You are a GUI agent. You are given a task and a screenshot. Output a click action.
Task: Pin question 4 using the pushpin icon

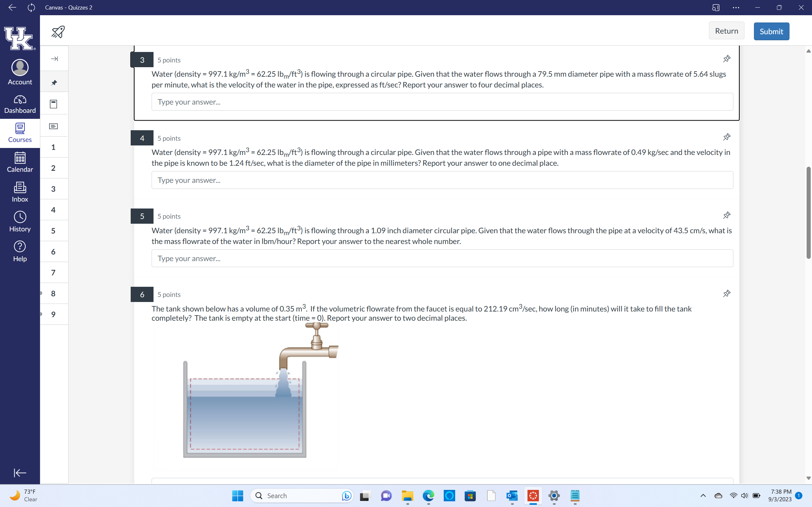(726, 137)
